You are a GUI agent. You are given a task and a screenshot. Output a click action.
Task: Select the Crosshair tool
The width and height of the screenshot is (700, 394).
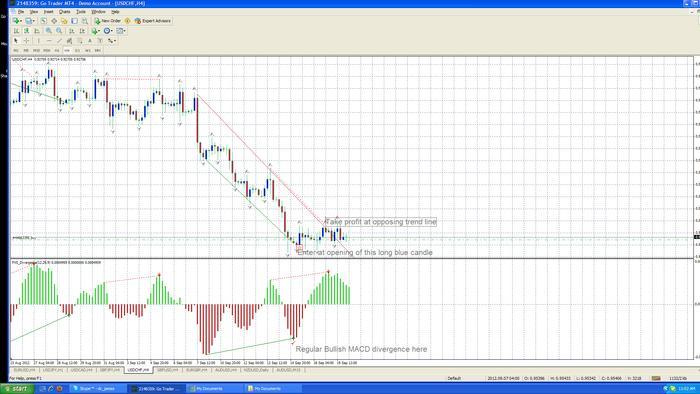coord(26,41)
